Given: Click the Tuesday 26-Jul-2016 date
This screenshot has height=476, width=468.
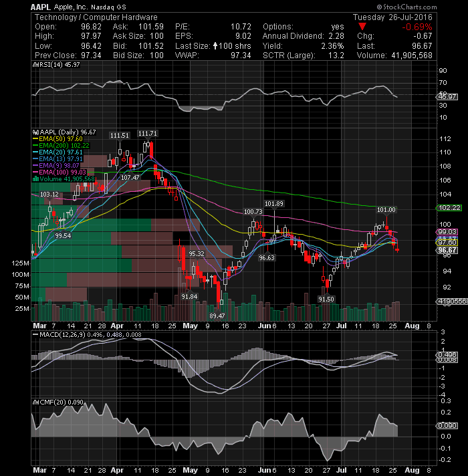Looking at the screenshot, I should click(392, 17).
